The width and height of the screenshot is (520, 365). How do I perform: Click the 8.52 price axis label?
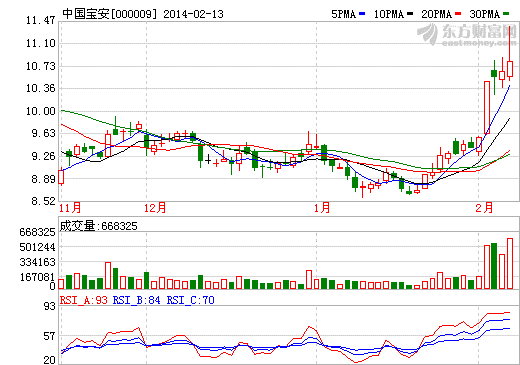coord(43,201)
